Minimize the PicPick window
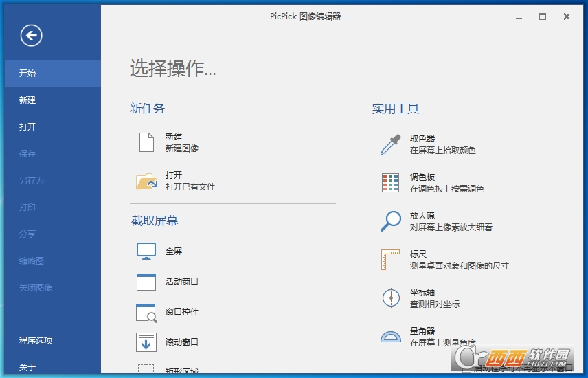Viewport: 588px width, 378px height. [x=519, y=17]
